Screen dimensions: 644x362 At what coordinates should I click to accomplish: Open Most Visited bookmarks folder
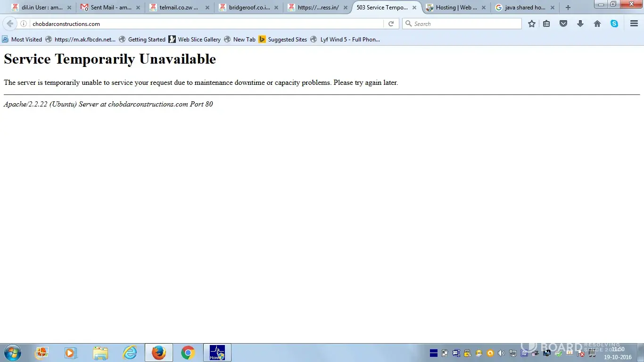(x=22, y=40)
